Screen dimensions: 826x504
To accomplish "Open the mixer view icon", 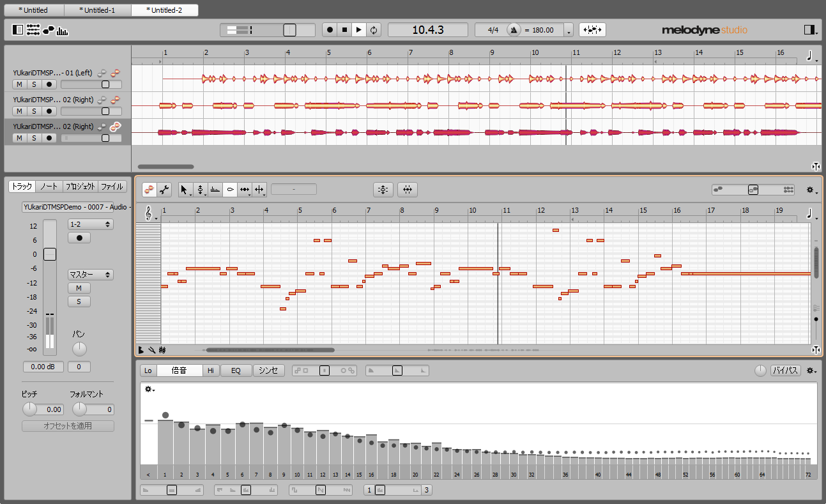I will pos(33,30).
